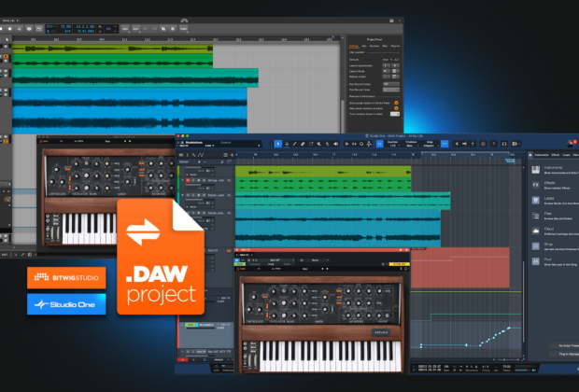
Task: Select the Paint pencil tool in Studio One
Action: tap(294, 144)
